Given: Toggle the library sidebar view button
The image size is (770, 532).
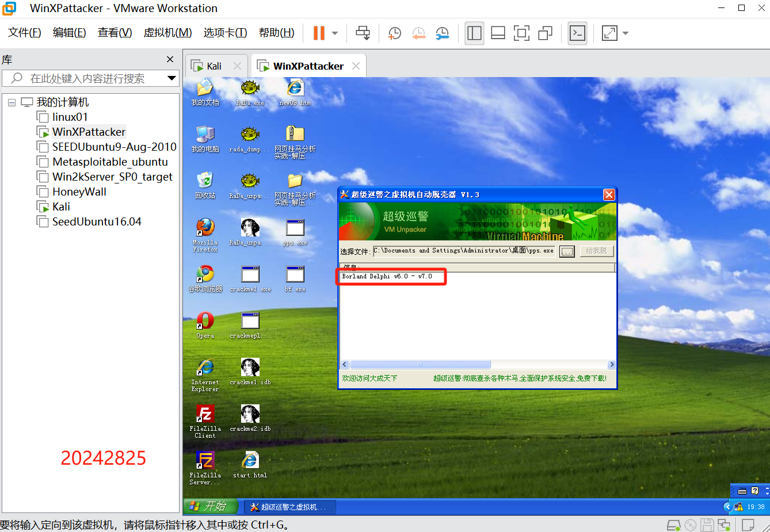Looking at the screenshot, I should 475,33.
